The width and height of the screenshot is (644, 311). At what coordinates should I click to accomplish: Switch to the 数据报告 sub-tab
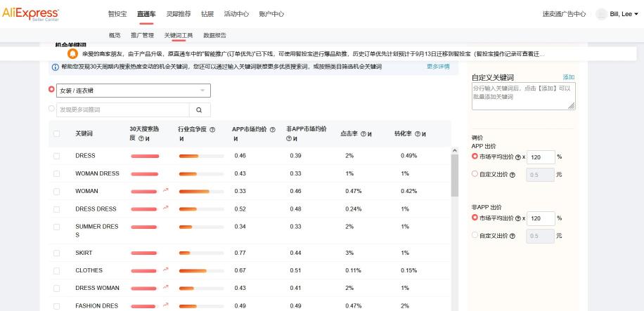[x=215, y=35]
